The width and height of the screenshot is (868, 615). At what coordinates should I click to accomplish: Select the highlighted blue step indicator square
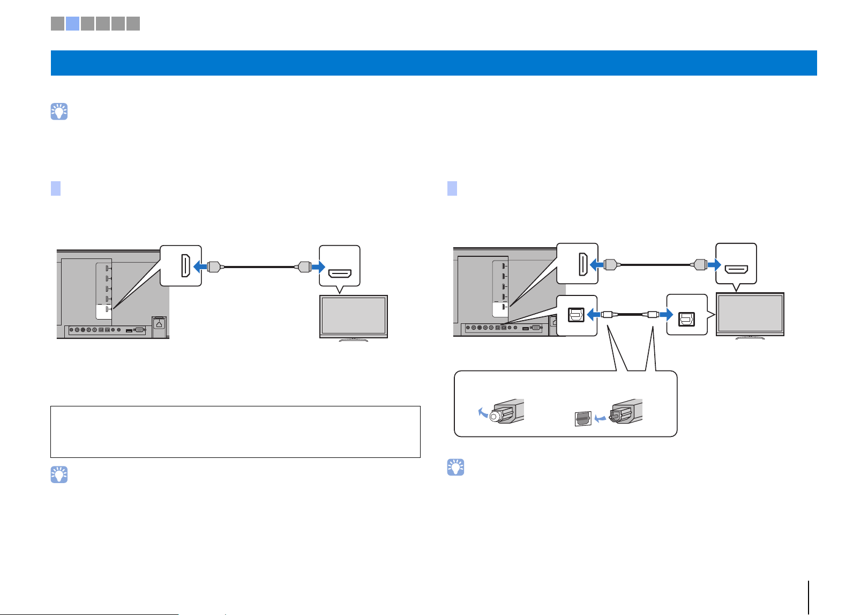pos(73,24)
